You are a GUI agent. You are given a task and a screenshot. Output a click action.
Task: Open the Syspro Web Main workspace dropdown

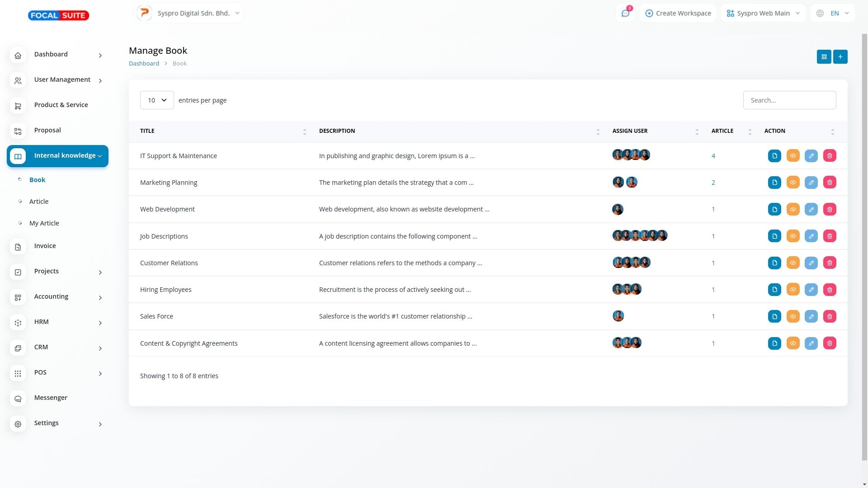point(763,14)
